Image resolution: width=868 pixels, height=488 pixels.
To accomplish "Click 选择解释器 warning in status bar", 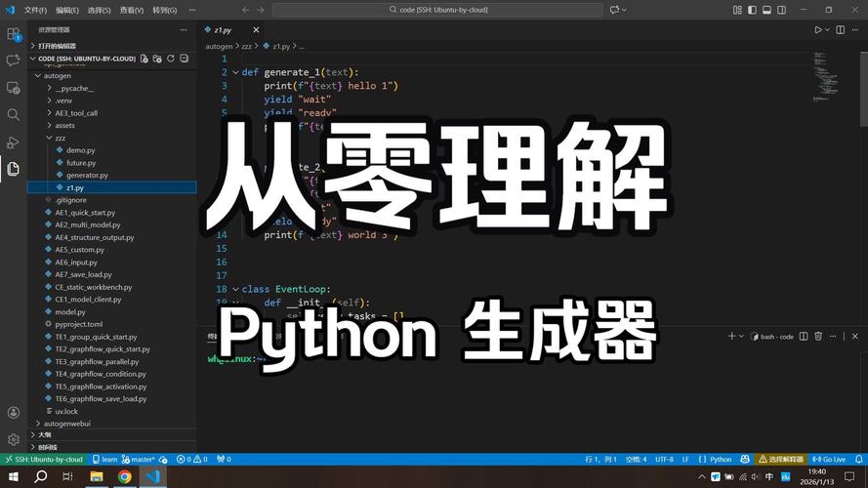I will pos(780,460).
